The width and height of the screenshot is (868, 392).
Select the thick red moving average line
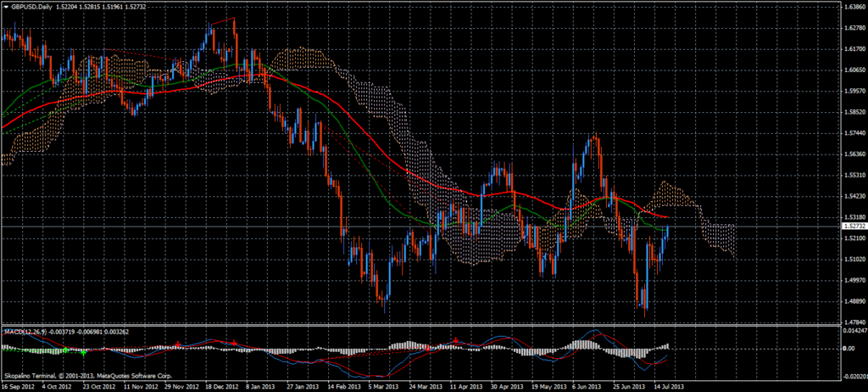click(354, 120)
